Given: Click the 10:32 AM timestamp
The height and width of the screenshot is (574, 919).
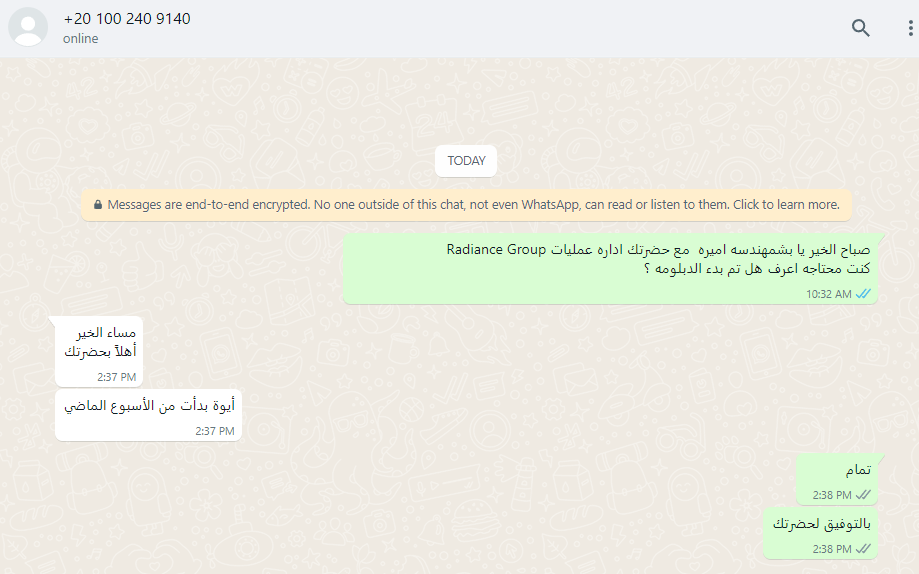Looking at the screenshot, I should pos(829,294).
